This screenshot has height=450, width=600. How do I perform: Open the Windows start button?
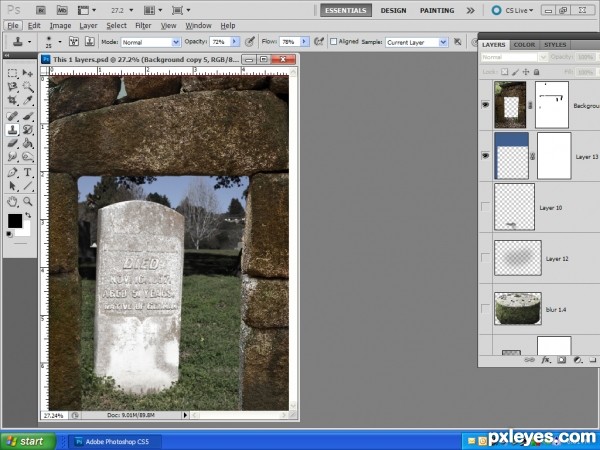tap(28, 441)
